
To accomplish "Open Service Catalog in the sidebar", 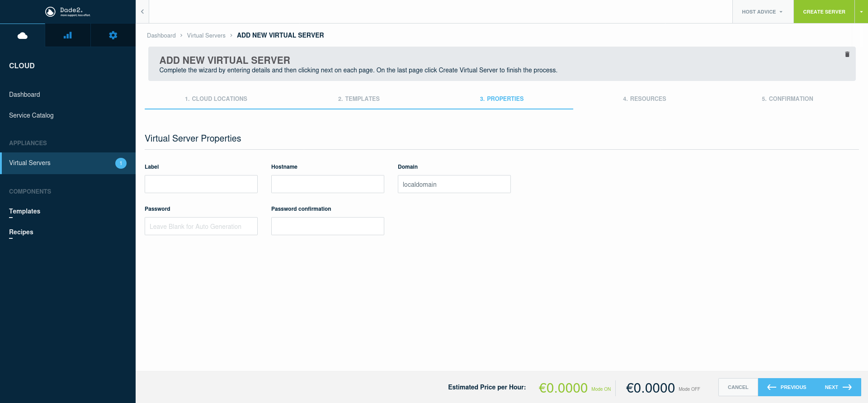I will 31,115.
